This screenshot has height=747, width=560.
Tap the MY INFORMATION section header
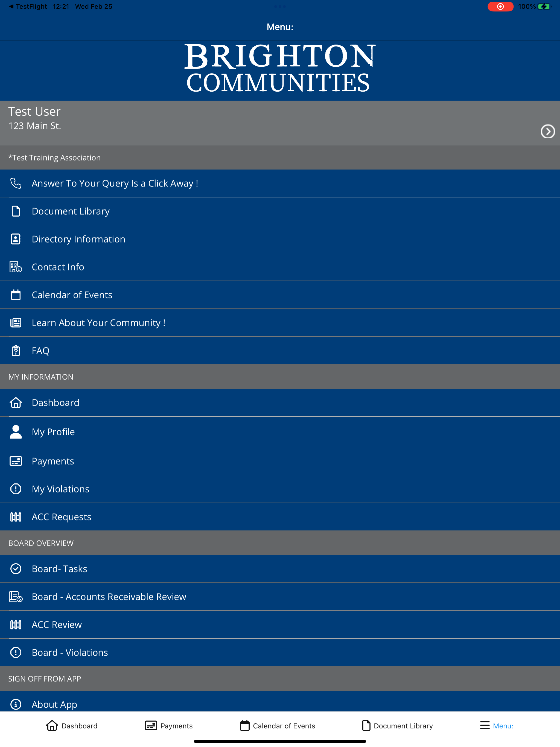tap(280, 377)
